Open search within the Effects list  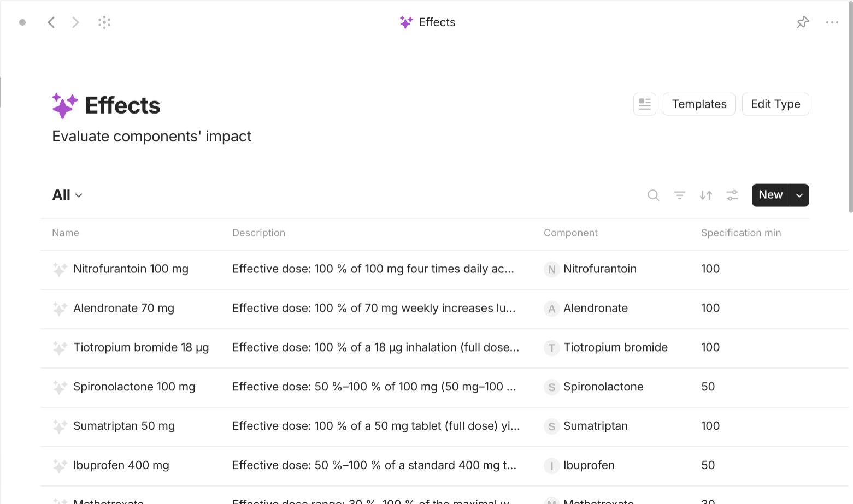pyautogui.click(x=653, y=195)
